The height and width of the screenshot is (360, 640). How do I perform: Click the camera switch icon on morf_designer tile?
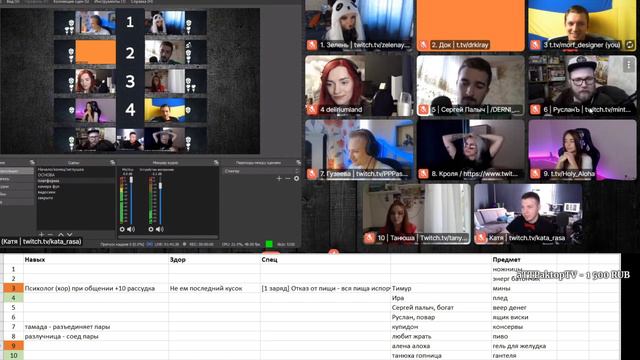tap(630, 45)
